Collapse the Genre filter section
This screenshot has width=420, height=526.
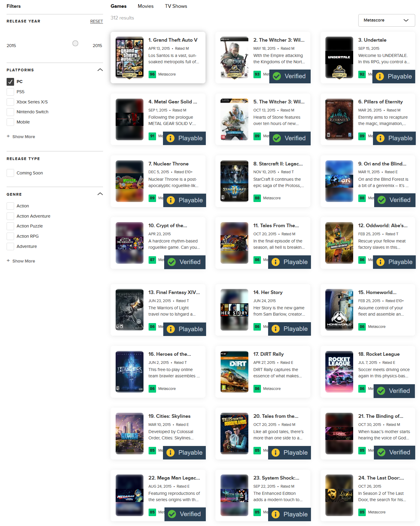click(100, 194)
